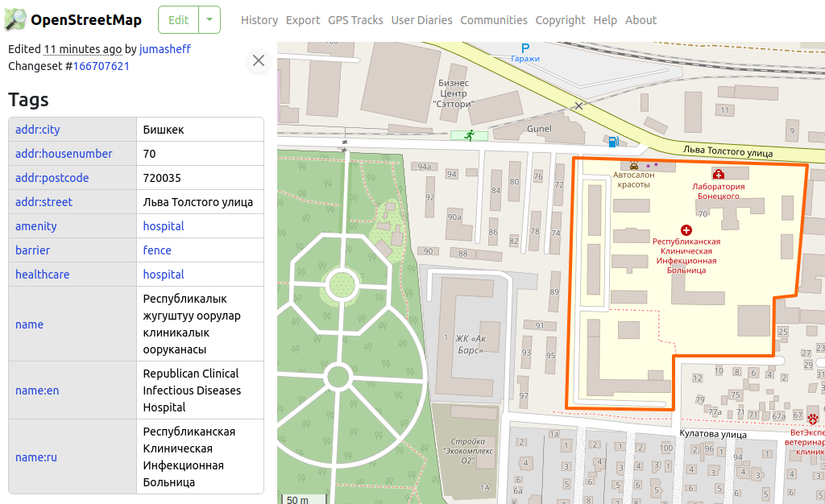Open hospital value in amenity row
Screen dimensions: 825x504
tap(164, 226)
